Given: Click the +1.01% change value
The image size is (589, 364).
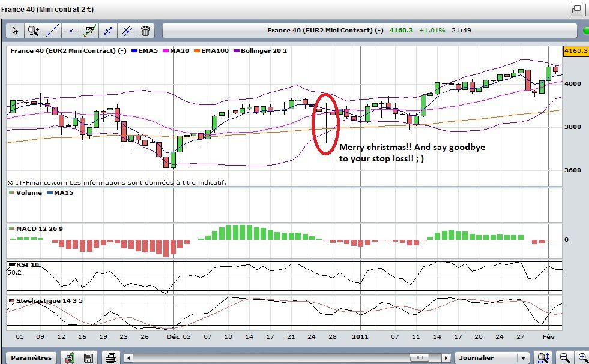Looking at the screenshot, I should (x=432, y=31).
